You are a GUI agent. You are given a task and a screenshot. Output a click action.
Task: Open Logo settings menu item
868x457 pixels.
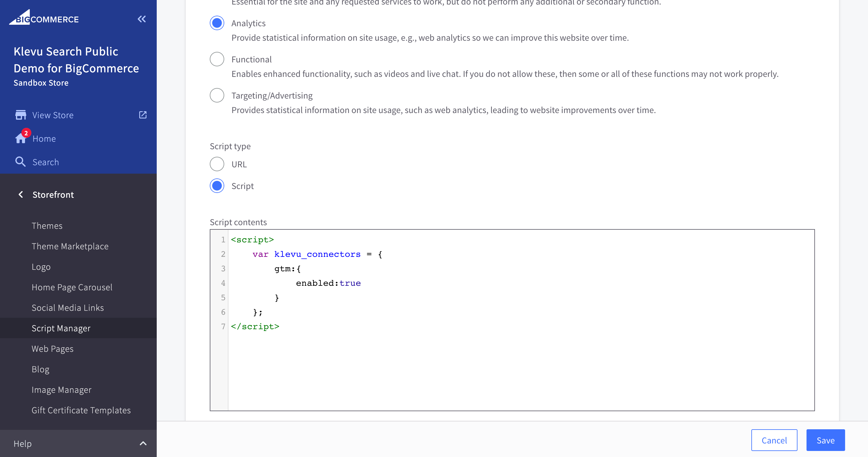point(41,266)
